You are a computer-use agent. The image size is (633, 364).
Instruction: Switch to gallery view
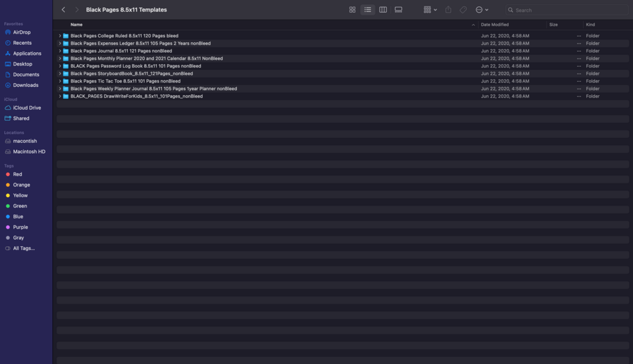[398, 9]
